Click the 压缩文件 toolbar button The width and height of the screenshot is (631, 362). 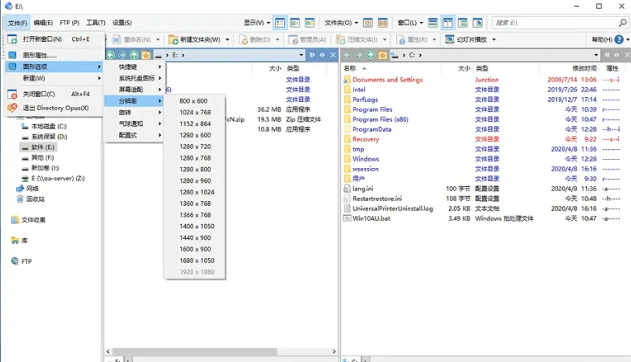[357, 39]
